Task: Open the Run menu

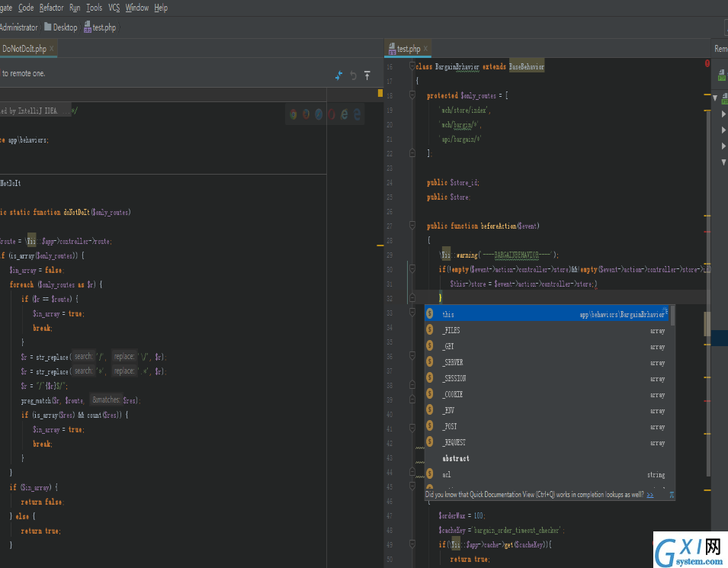Action: tap(75, 8)
